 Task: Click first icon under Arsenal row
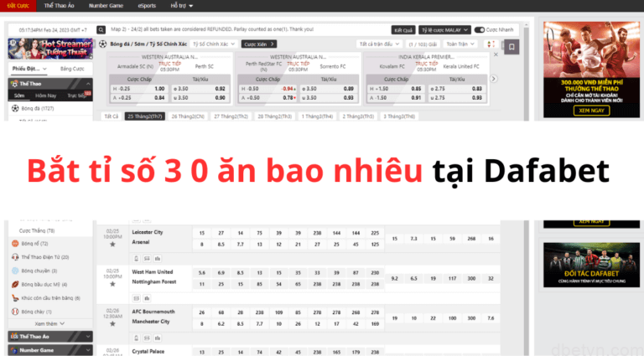coord(137,258)
